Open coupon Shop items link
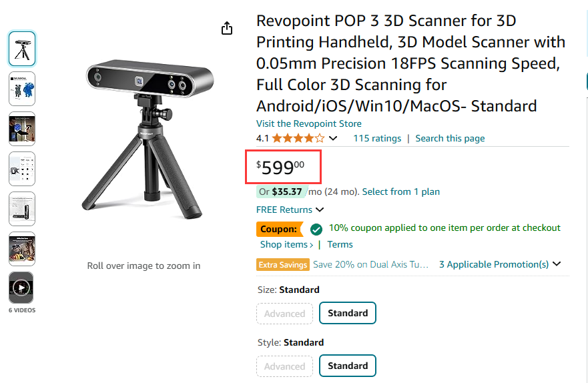The width and height of the screenshot is (588, 383). click(x=286, y=244)
